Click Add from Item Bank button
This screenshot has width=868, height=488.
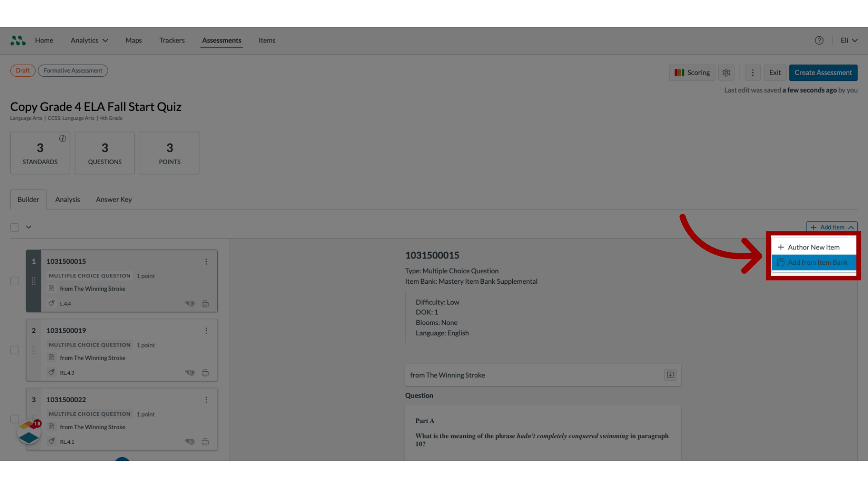pyautogui.click(x=813, y=262)
